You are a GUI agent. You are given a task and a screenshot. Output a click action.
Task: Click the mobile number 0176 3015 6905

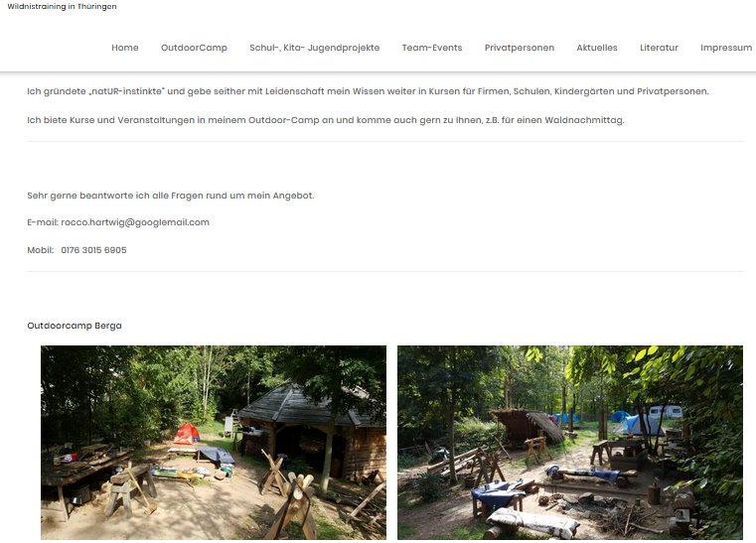point(93,250)
